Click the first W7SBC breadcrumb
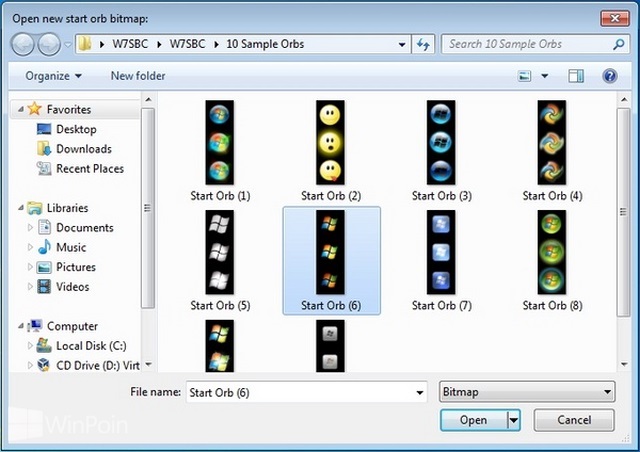The height and width of the screenshot is (452, 640). tap(130, 44)
